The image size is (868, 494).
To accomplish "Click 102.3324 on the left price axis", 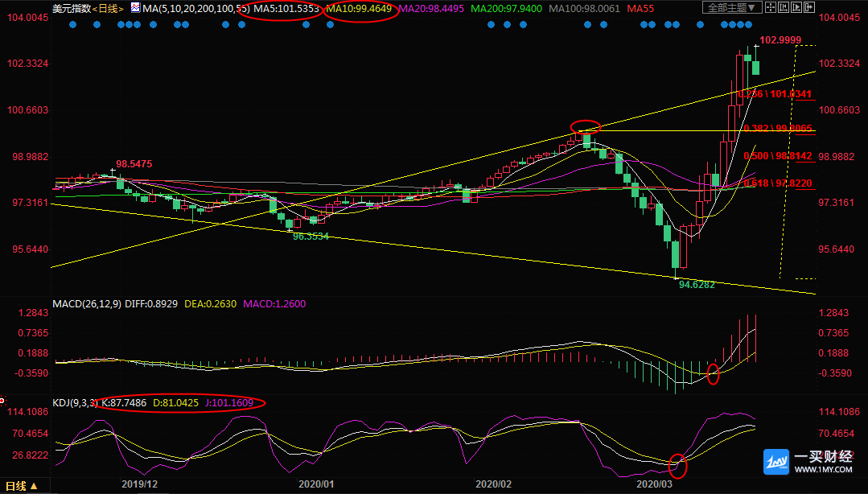I will tap(27, 64).
